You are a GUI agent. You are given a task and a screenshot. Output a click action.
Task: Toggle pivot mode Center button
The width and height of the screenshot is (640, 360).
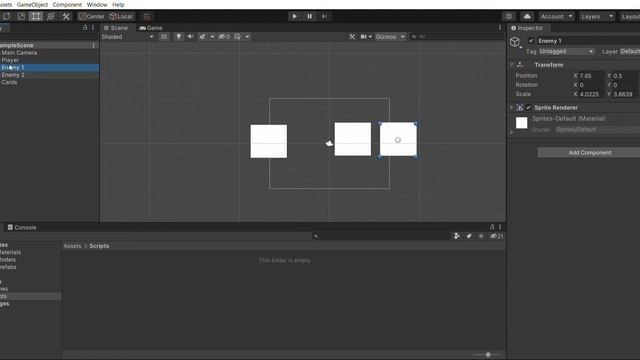click(92, 16)
